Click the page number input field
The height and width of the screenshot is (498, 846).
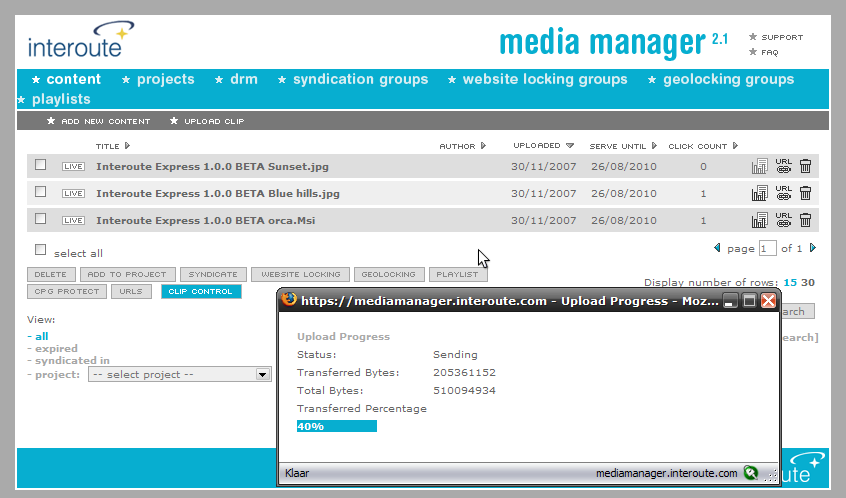click(x=767, y=248)
